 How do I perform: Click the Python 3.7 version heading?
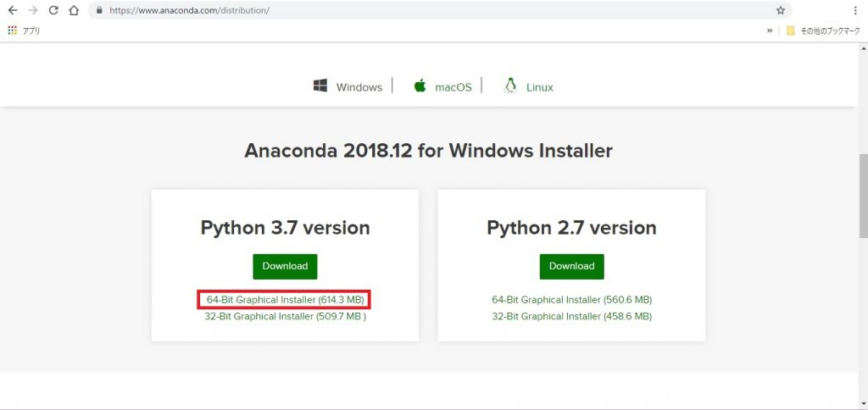(285, 228)
